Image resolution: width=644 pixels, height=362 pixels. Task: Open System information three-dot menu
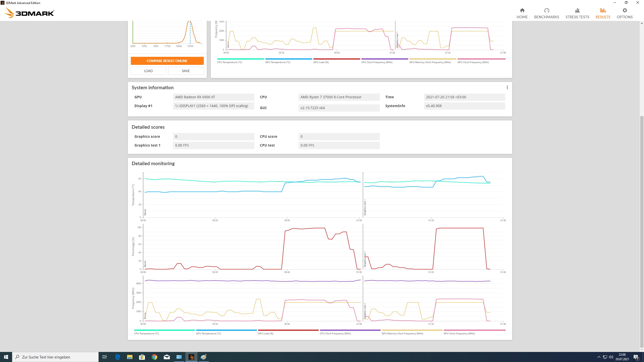pos(507,87)
